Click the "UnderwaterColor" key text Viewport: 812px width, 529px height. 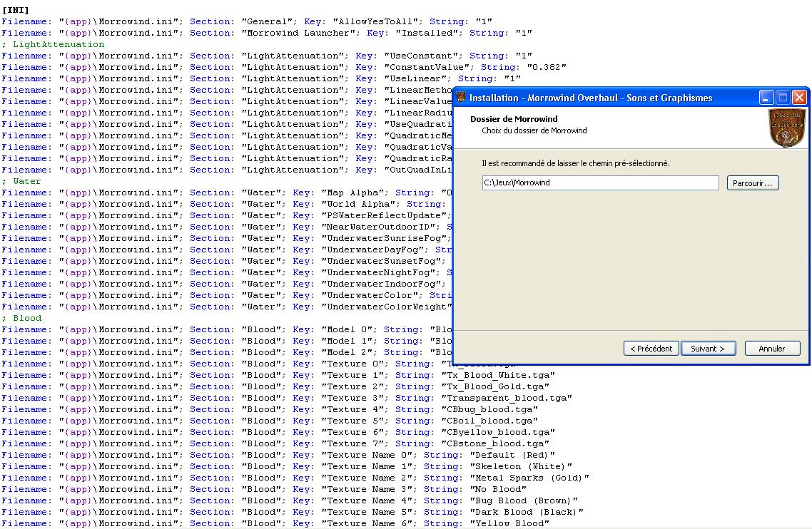(370, 295)
